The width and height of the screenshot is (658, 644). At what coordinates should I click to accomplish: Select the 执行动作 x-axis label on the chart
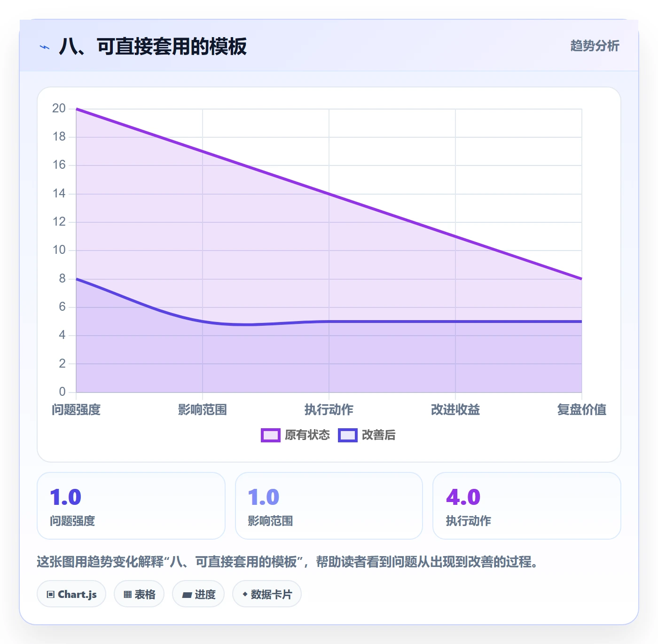pyautogui.click(x=329, y=410)
